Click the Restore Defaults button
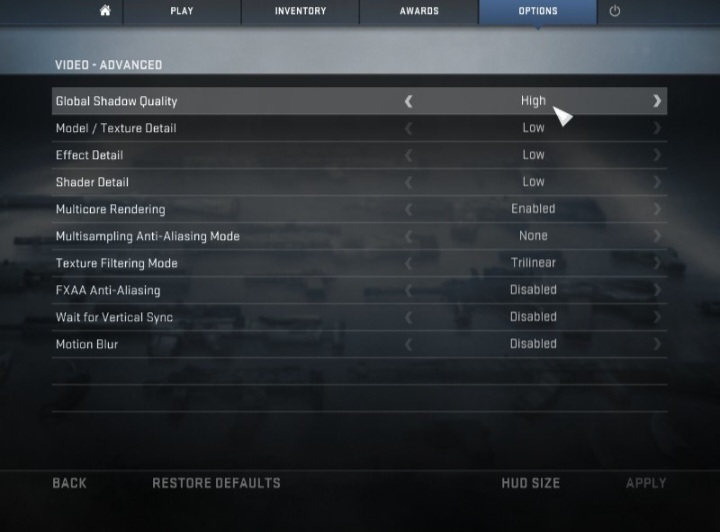This screenshot has height=532, width=720. coord(216,483)
